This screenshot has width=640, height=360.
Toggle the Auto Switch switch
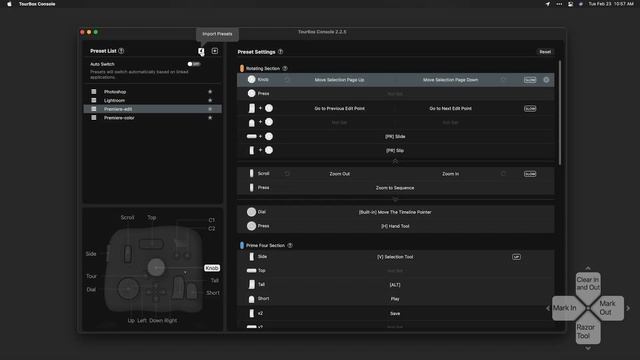click(193, 64)
